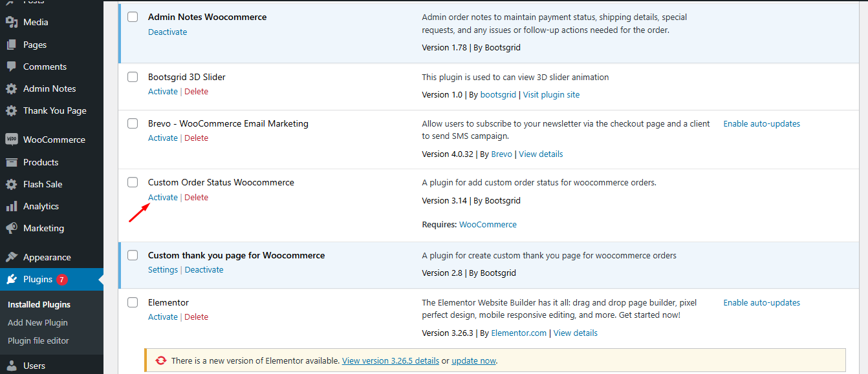View version 3.26.5 details link
The height and width of the screenshot is (374, 868).
(x=391, y=360)
